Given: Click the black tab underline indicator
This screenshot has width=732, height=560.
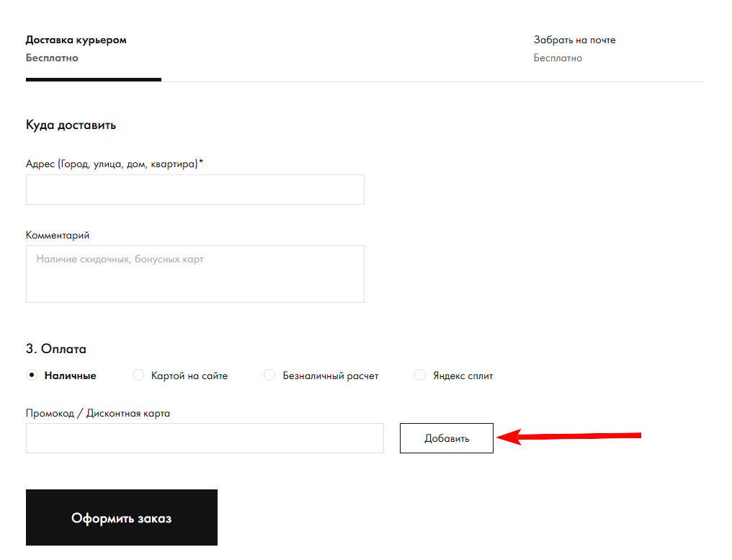Looking at the screenshot, I should (x=93, y=80).
